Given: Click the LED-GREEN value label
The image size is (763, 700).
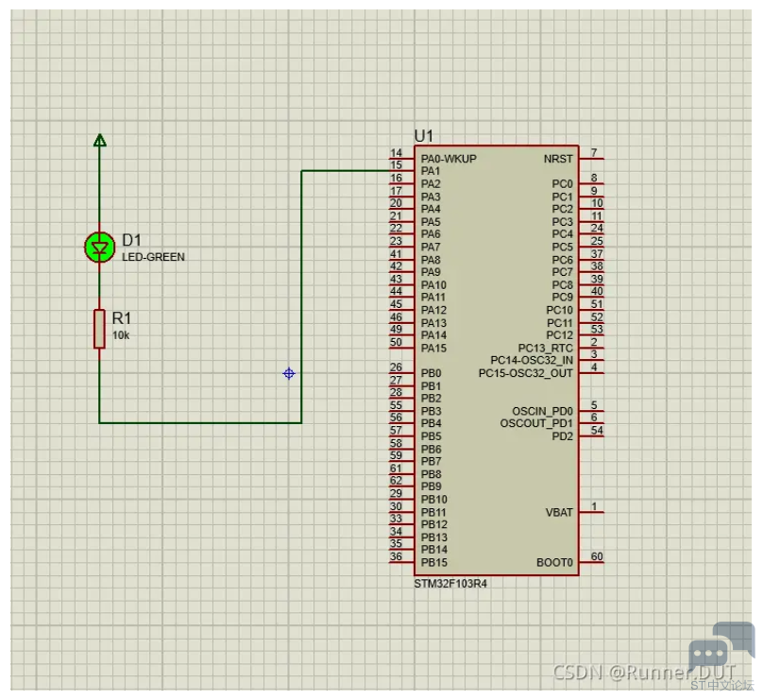Looking at the screenshot, I should coord(153,257).
